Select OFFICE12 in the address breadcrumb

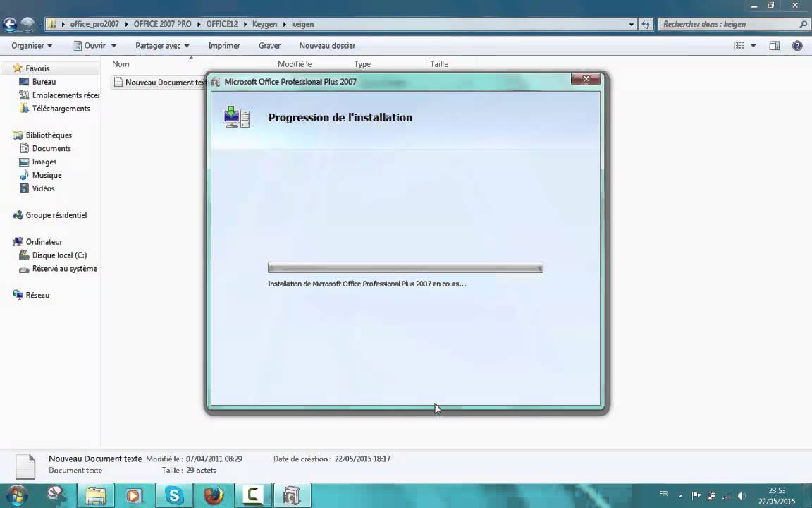[221, 25]
